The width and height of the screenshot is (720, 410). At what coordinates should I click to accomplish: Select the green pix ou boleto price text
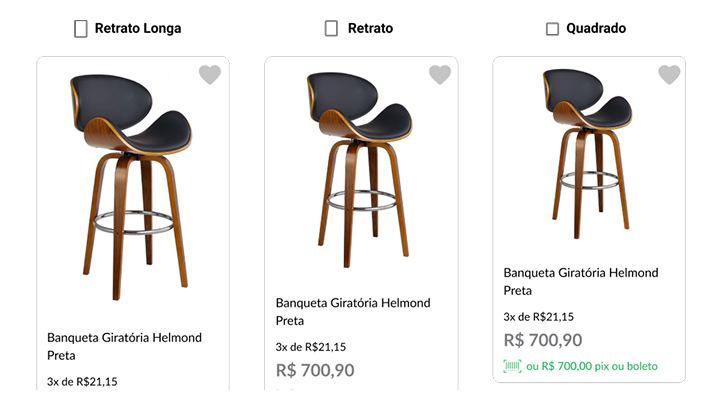click(x=592, y=366)
